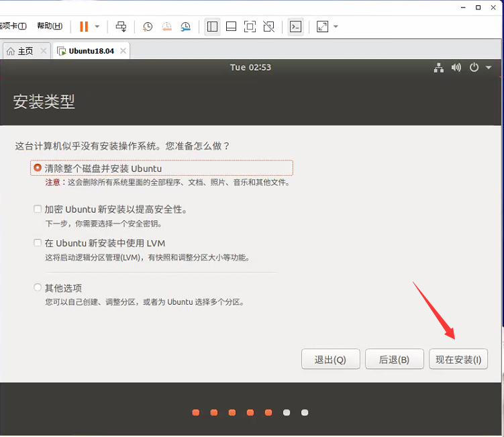Click the Ubuntu18.04 tab VM icon
Viewport: 504px width, 437px height.
61,51
